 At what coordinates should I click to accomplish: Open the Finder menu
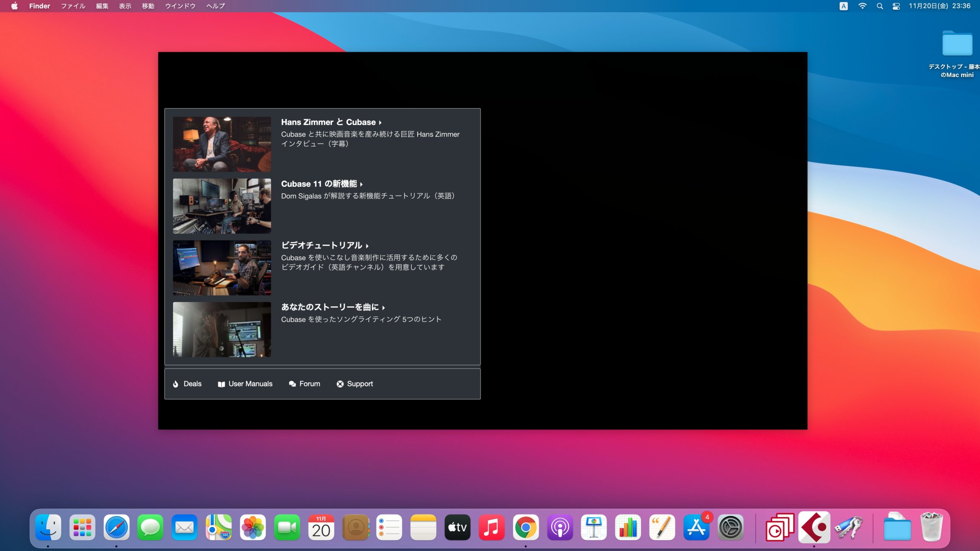coord(39,6)
